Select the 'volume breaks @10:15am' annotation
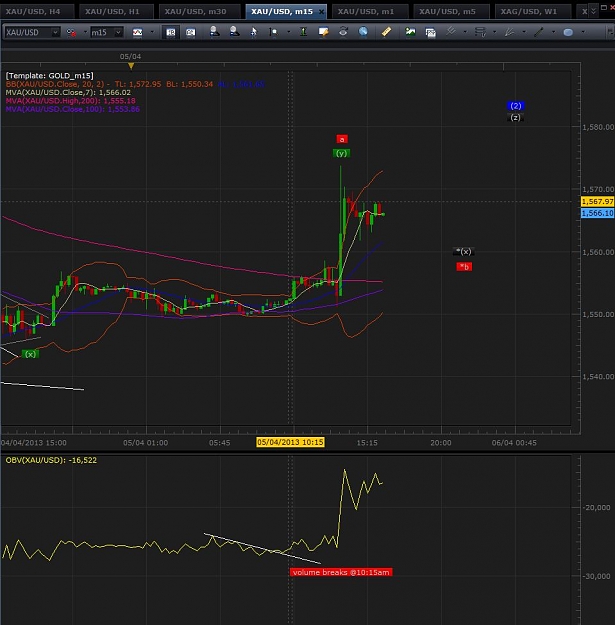The width and height of the screenshot is (615, 625). [341, 572]
